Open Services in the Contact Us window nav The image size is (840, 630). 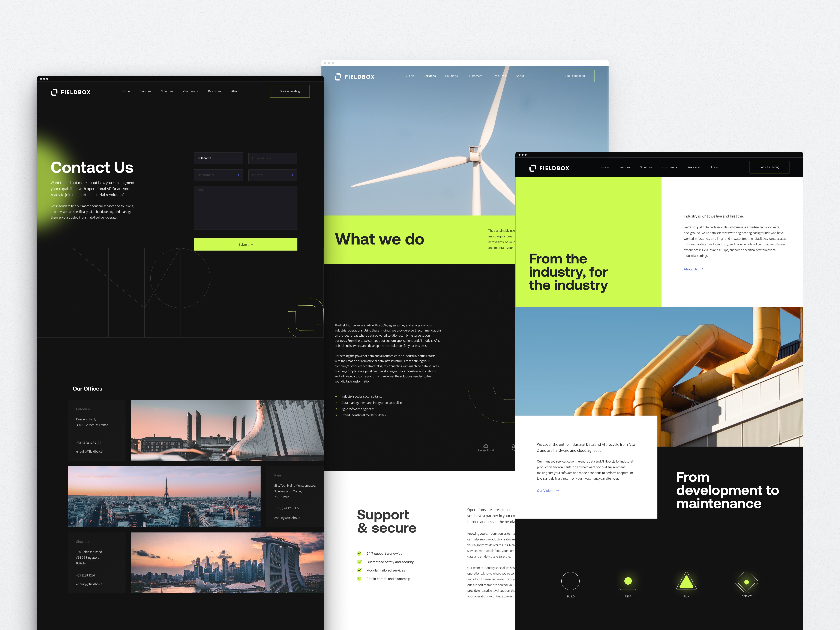(x=145, y=91)
